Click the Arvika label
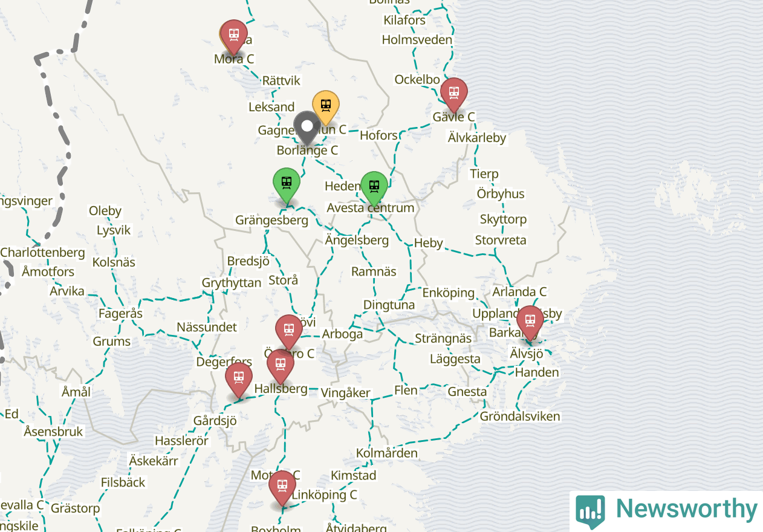Viewport: 763px width, 532px height. (x=67, y=291)
